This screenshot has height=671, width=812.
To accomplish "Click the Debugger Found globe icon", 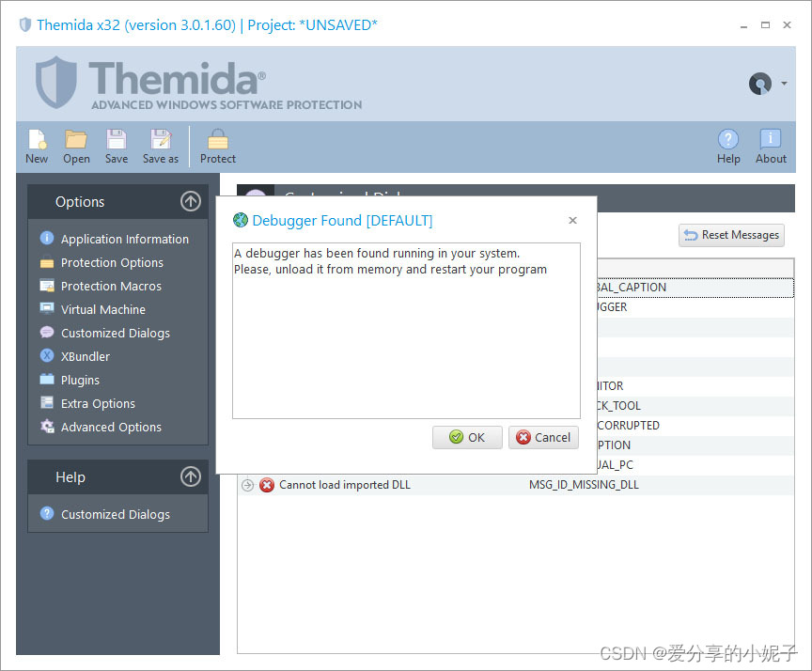I will pos(241,220).
